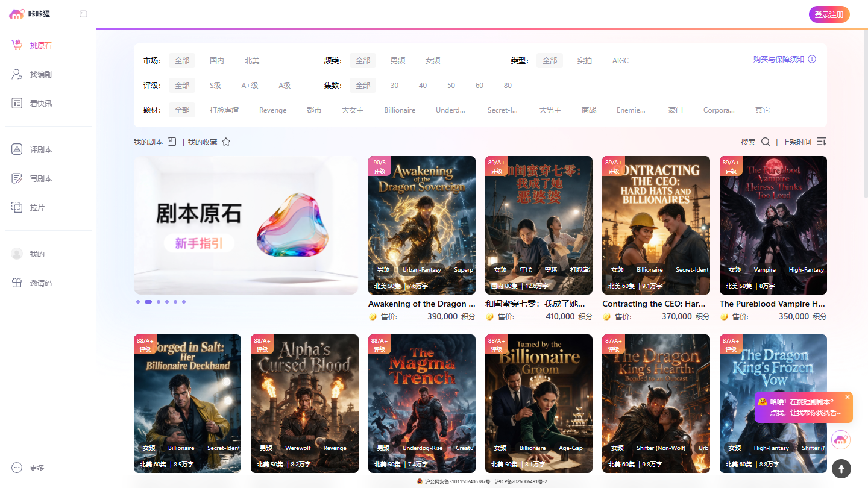
Task: Filter market by 北美
Action: click(x=252, y=60)
